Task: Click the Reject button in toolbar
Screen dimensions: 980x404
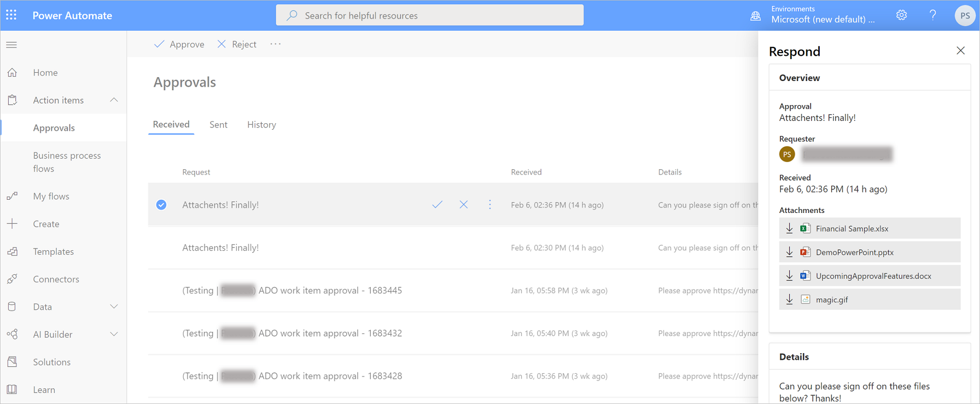Action: point(237,44)
